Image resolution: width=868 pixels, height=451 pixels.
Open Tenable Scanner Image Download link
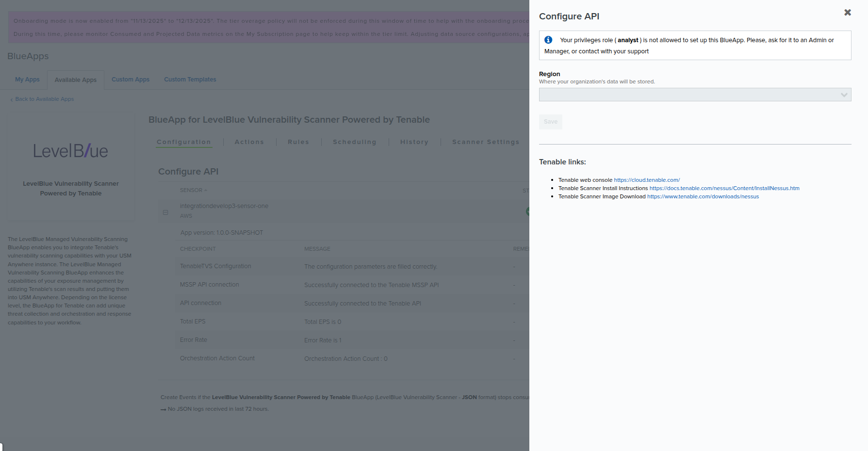tap(703, 196)
